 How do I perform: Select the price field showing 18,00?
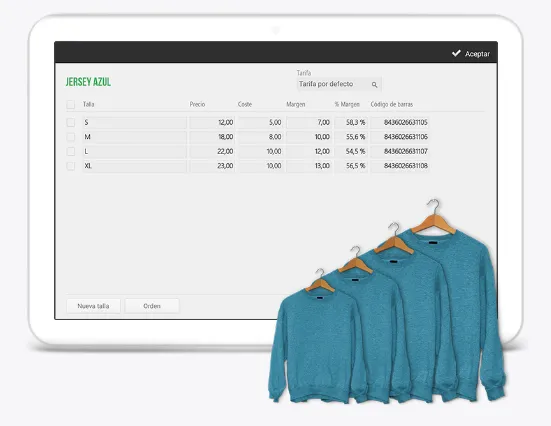[x=212, y=137]
